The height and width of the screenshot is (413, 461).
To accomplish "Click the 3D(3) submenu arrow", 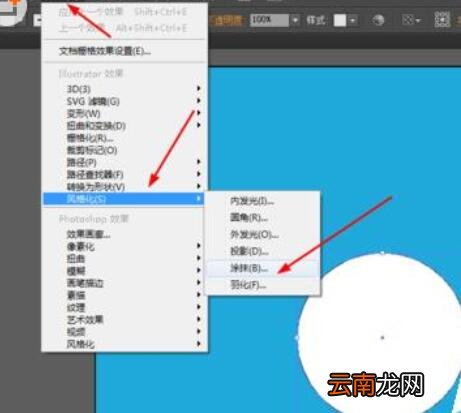I will 199,88.
